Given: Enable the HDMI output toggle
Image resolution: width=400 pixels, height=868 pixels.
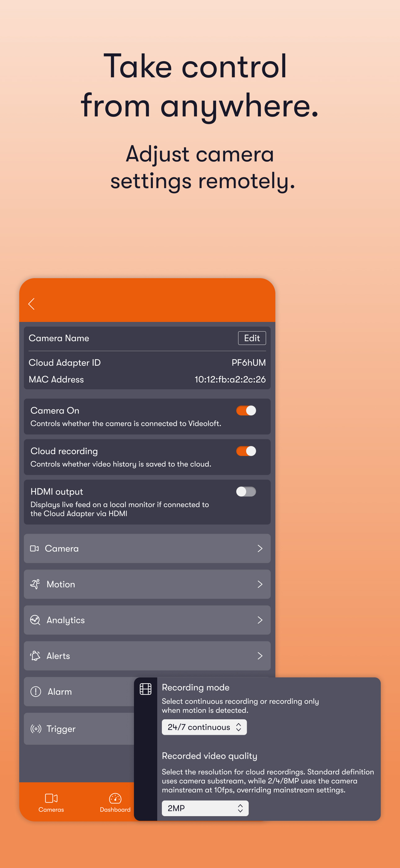Looking at the screenshot, I should 246,492.
